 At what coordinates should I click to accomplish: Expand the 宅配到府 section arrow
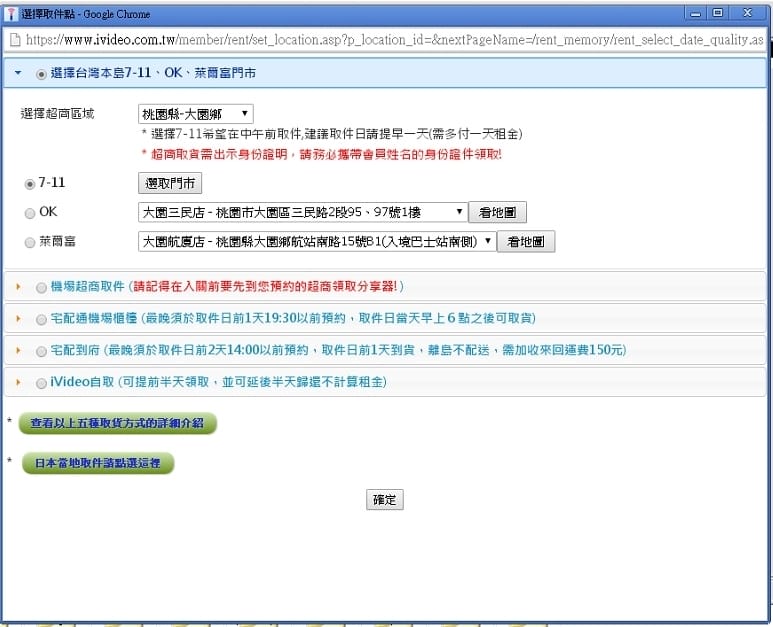[x=18, y=350]
